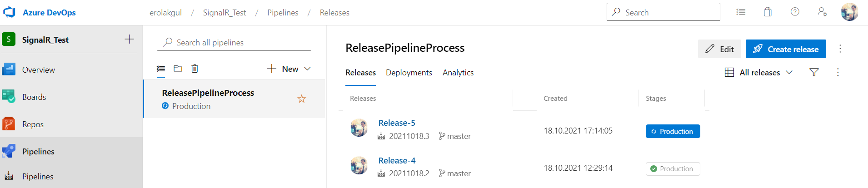Show the pipelines folder view icon
This screenshot has height=188, width=868.
178,69
